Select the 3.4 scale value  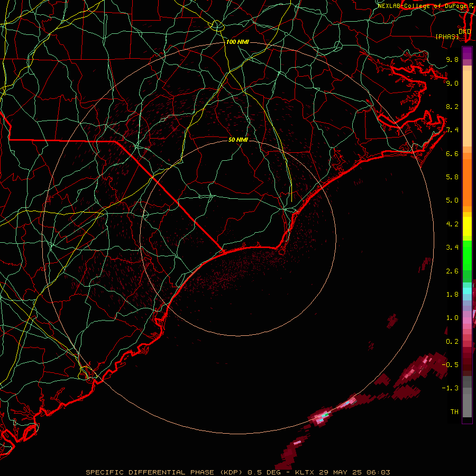[x=452, y=248]
